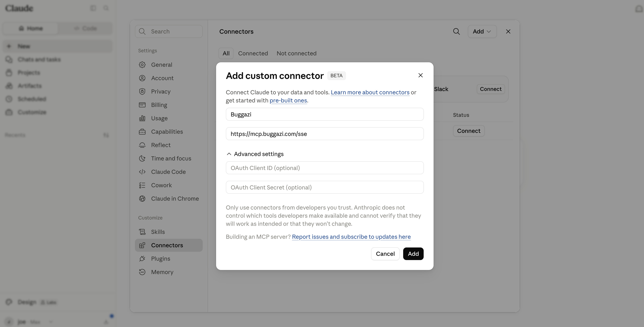This screenshot has width=644, height=327.
Task: Switch to the Connected tab
Action: [x=253, y=53]
